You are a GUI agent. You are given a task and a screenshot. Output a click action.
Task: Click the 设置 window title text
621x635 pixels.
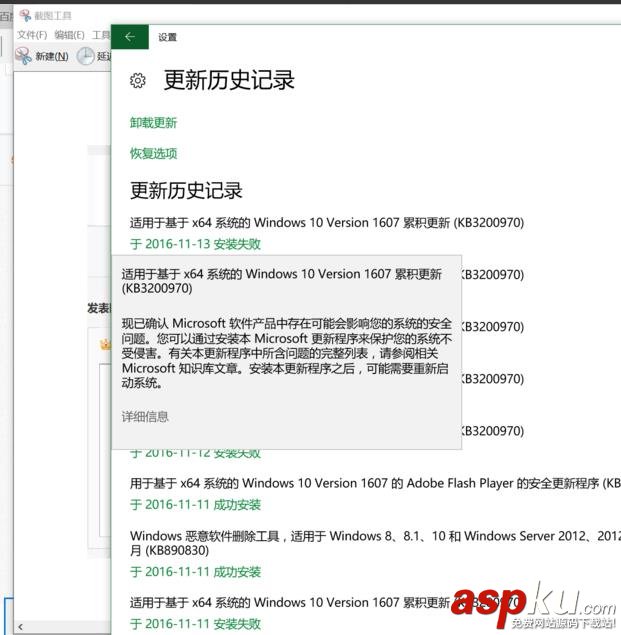click(x=167, y=37)
